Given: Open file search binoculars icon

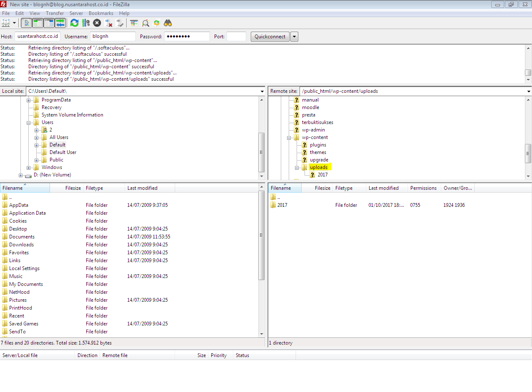Looking at the screenshot, I should (x=168, y=23).
